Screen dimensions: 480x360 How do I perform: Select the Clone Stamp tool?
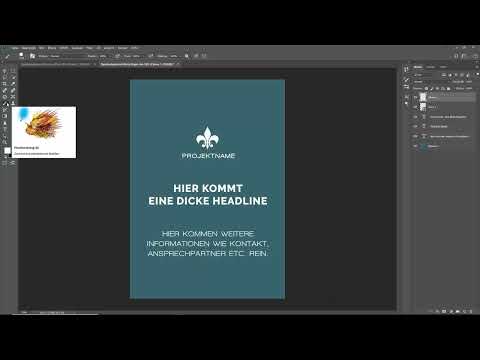13,103
